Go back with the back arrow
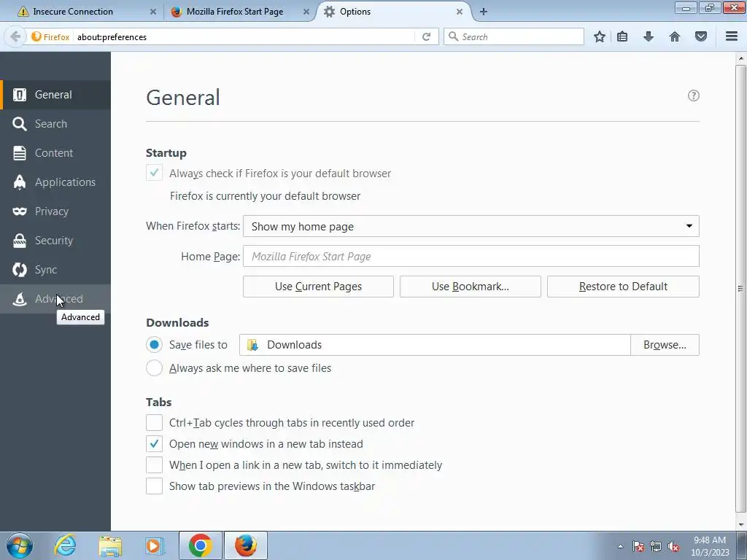The width and height of the screenshot is (747, 560). click(x=15, y=36)
